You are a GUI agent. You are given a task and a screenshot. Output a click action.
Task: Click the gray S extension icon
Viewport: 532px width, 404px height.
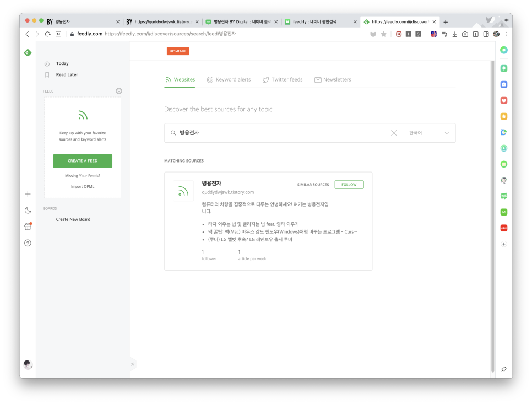[x=419, y=34]
